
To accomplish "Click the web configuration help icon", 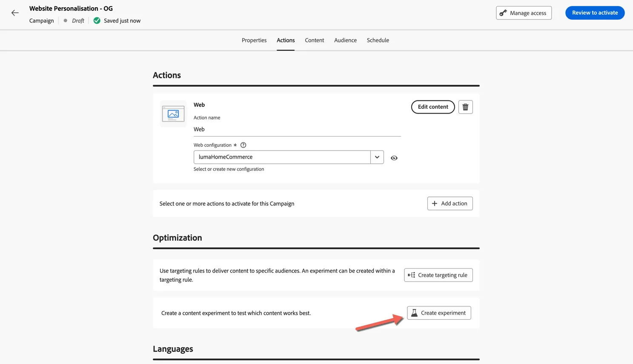I will [x=243, y=145].
